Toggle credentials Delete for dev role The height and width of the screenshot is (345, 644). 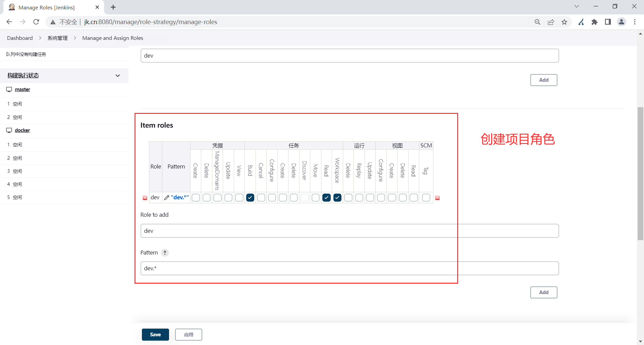[207, 198]
